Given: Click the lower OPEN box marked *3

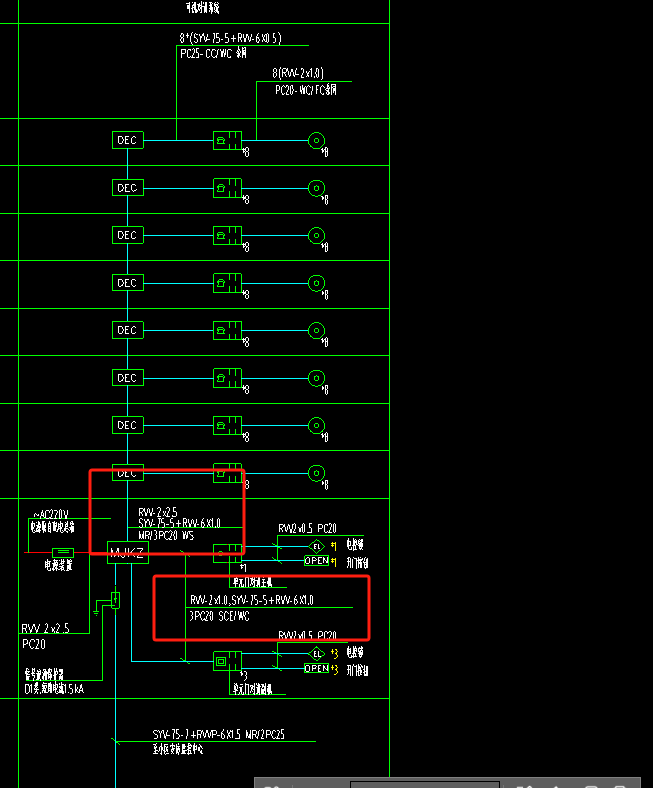Looking at the screenshot, I should coord(317,668).
